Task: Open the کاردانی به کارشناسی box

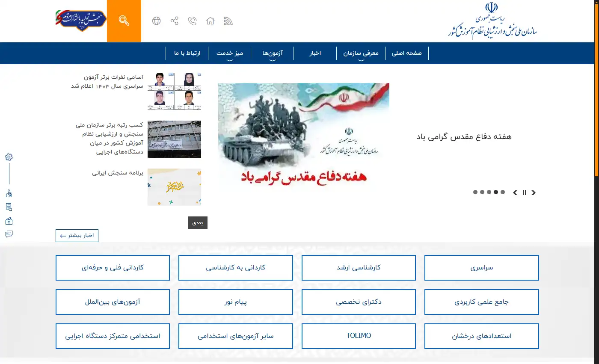Action: [x=236, y=268]
